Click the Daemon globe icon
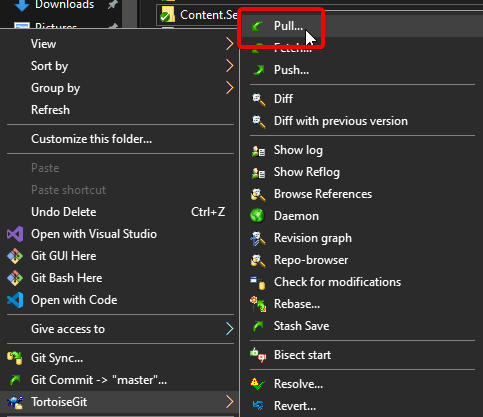 click(x=257, y=216)
